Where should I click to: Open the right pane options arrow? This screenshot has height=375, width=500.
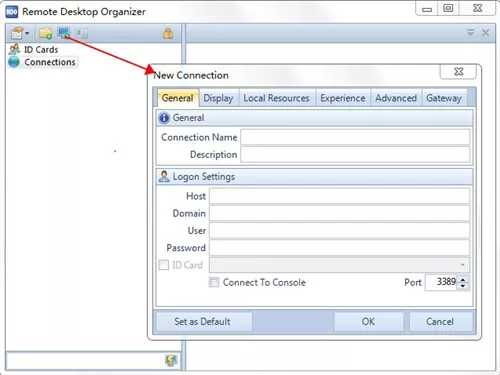(470, 33)
